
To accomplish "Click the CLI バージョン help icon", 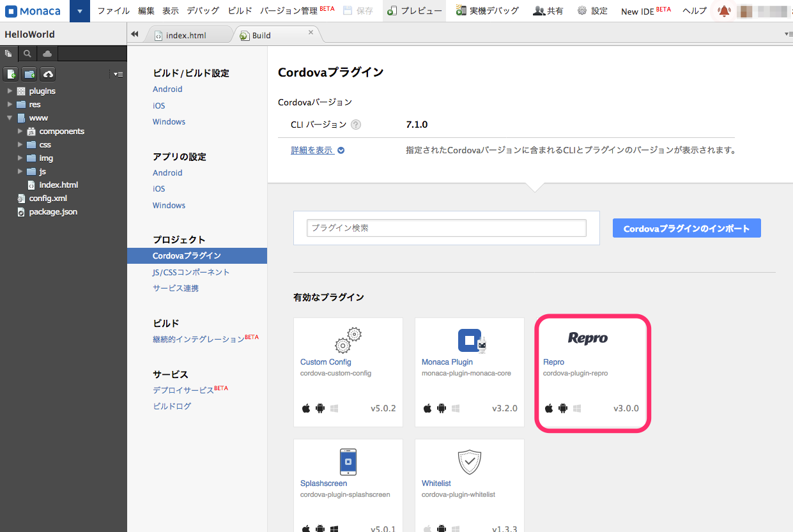I will click(x=356, y=125).
